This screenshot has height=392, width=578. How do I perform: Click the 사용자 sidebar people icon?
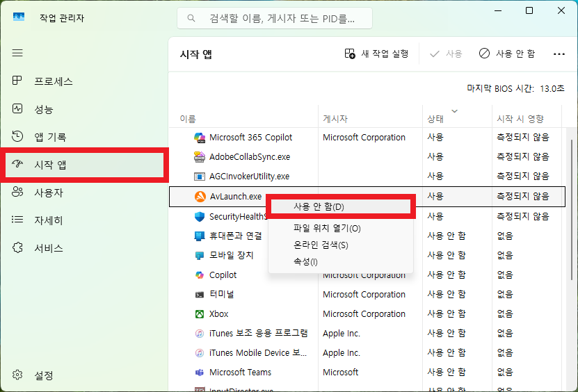tap(17, 192)
